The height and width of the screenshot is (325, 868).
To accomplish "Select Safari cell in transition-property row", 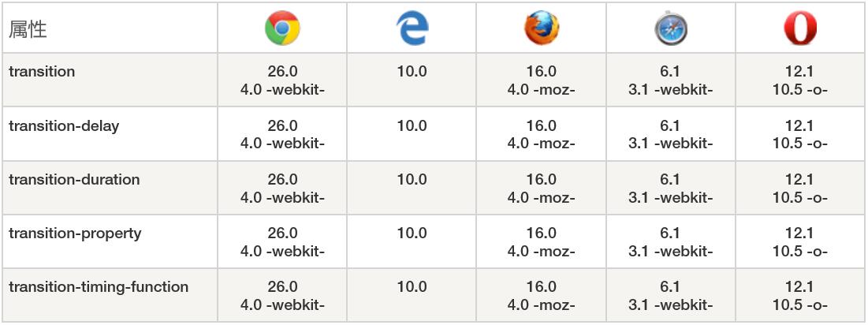I will tap(671, 241).
